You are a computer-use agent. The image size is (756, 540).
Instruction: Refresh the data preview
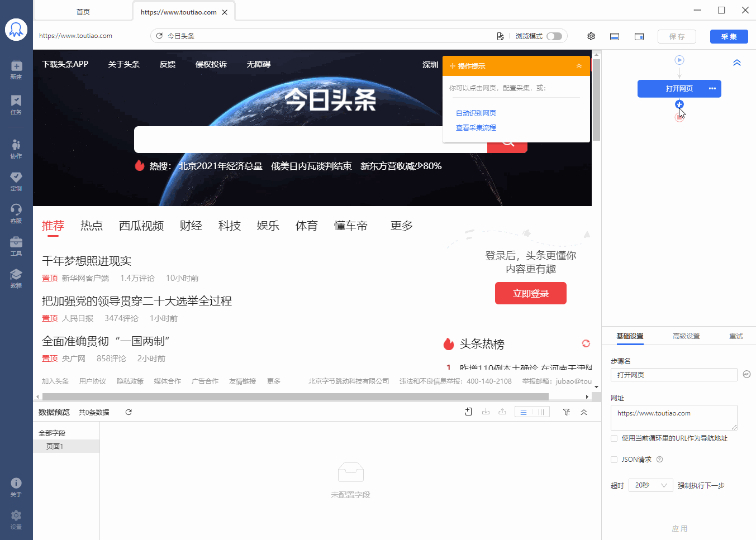point(129,412)
